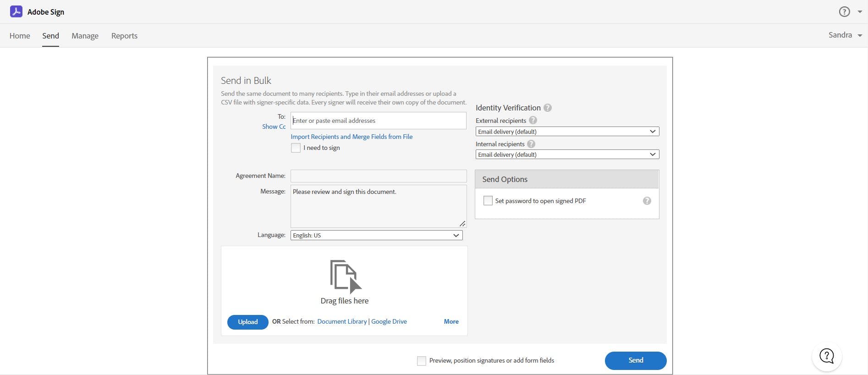Open the Language dropdown
The height and width of the screenshot is (375, 868).
click(x=376, y=235)
